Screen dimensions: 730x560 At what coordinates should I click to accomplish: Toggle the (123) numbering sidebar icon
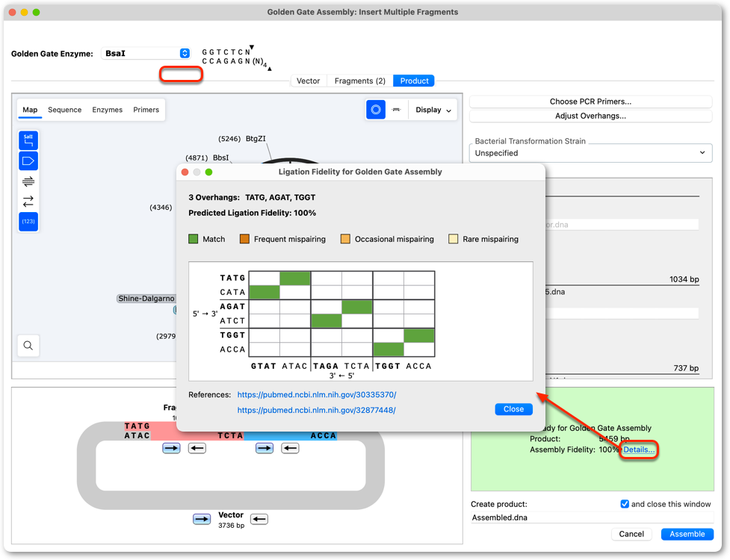[x=28, y=222]
